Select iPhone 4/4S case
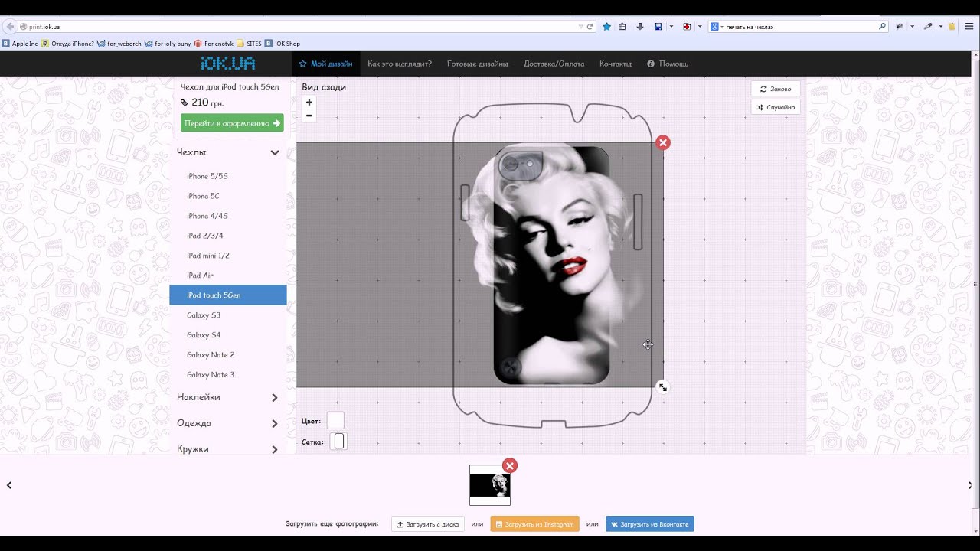This screenshot has height=551, width=980. click(x=228, y=216)
